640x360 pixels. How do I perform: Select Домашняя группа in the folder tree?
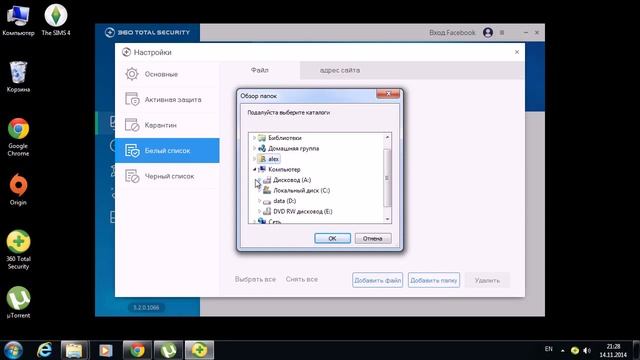(293, 149)
